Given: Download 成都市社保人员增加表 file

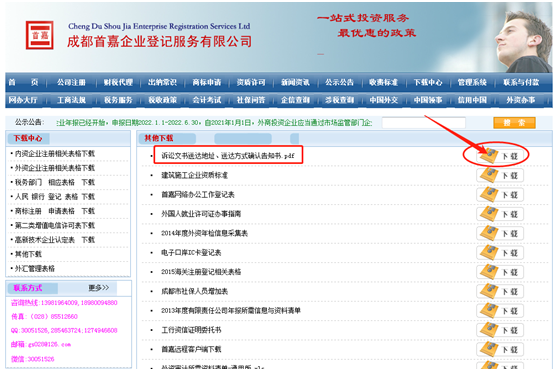Looking at the screenshot, I should click(500, 291).
